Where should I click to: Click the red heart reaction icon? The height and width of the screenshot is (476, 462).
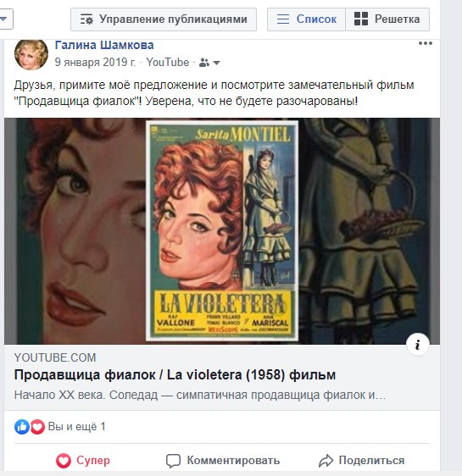coord(37,427)
